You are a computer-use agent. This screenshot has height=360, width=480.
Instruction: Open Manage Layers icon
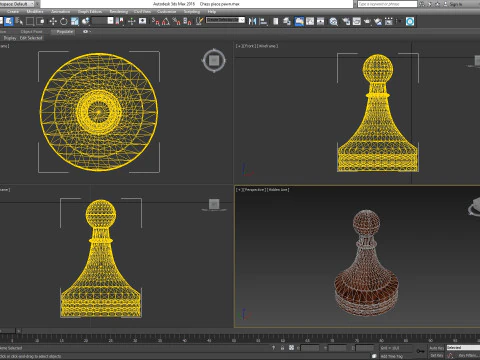tap(287, 21)
